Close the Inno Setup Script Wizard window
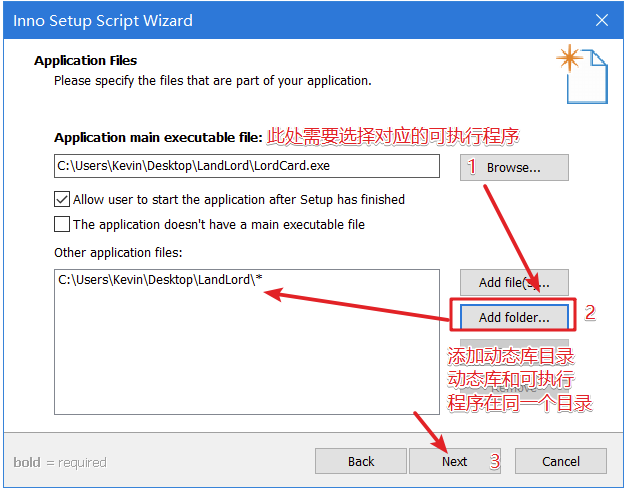This screenshot has width=625, height=490. tap(601, 20)
